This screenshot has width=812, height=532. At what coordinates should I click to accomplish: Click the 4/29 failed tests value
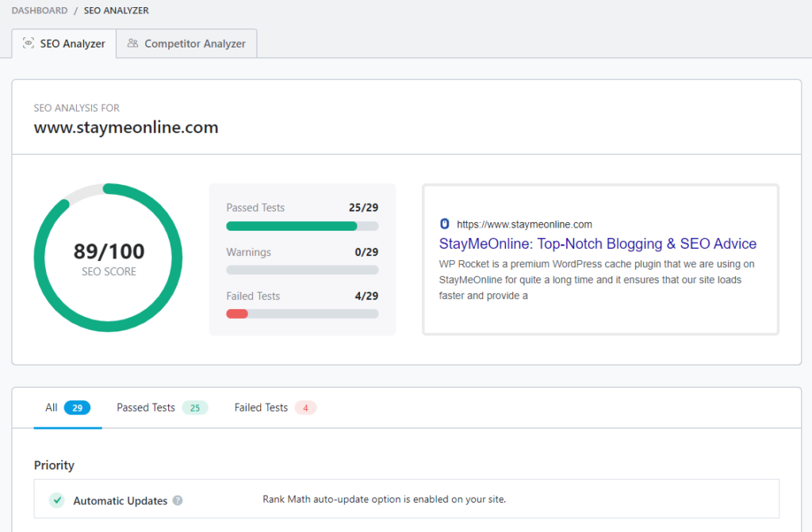tap(366, 296)
